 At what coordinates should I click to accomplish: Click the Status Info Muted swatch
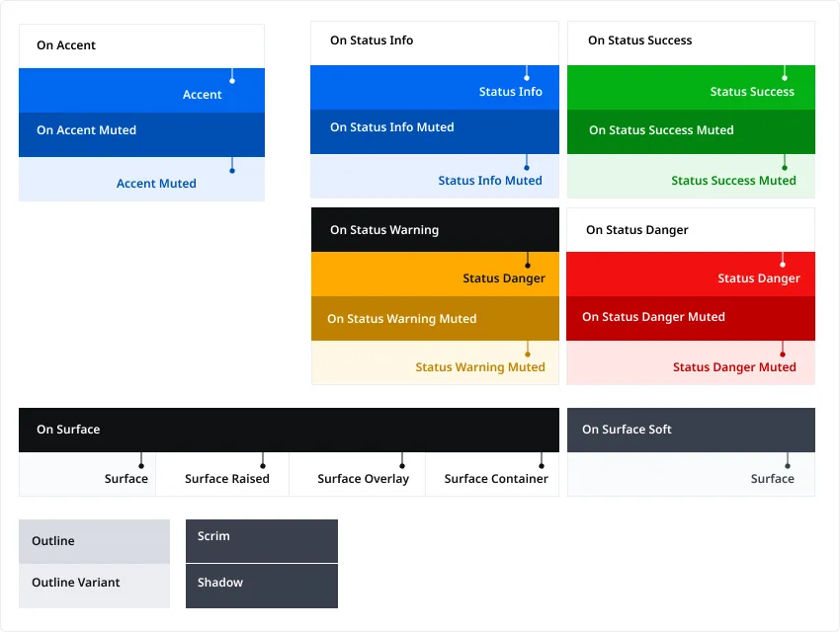(435, 180)
